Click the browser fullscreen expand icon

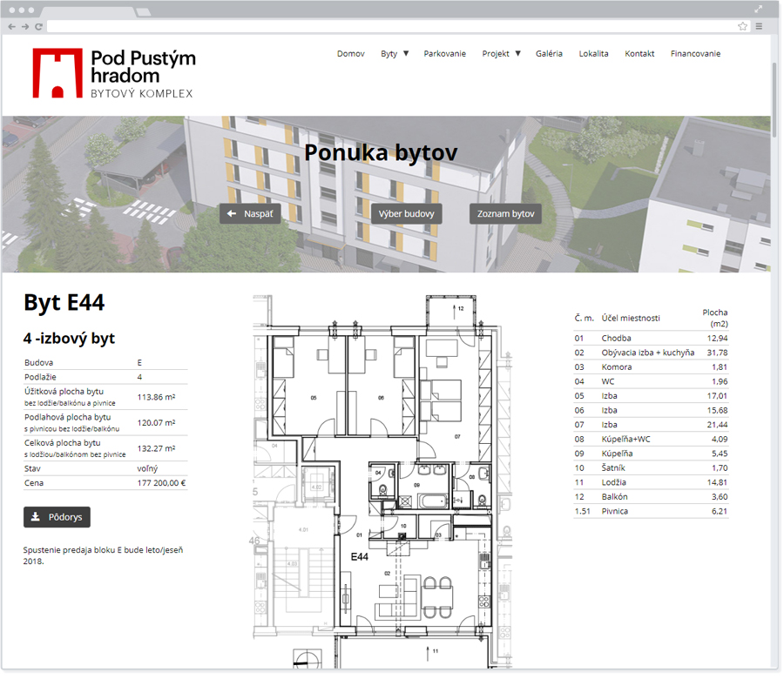coord(758,10)
